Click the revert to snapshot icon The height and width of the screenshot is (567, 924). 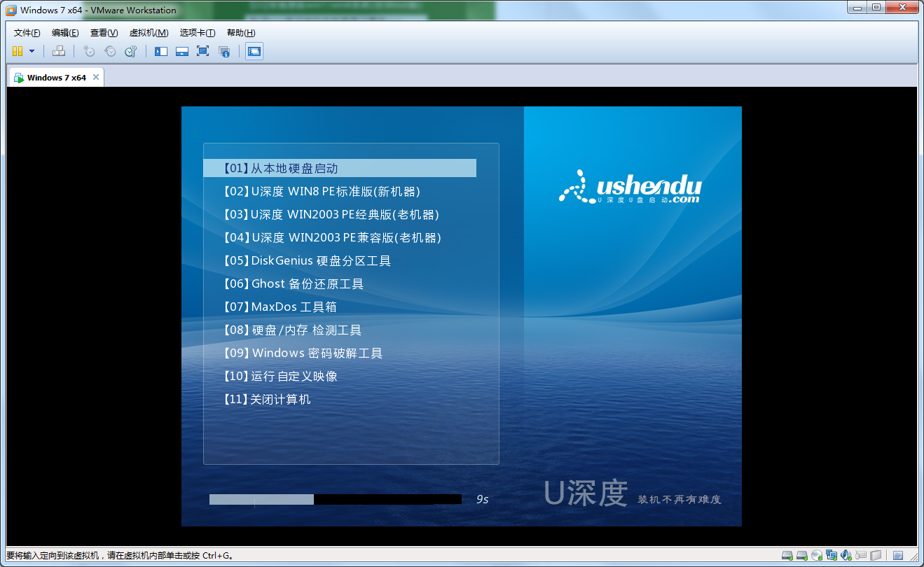pos(110,51)
